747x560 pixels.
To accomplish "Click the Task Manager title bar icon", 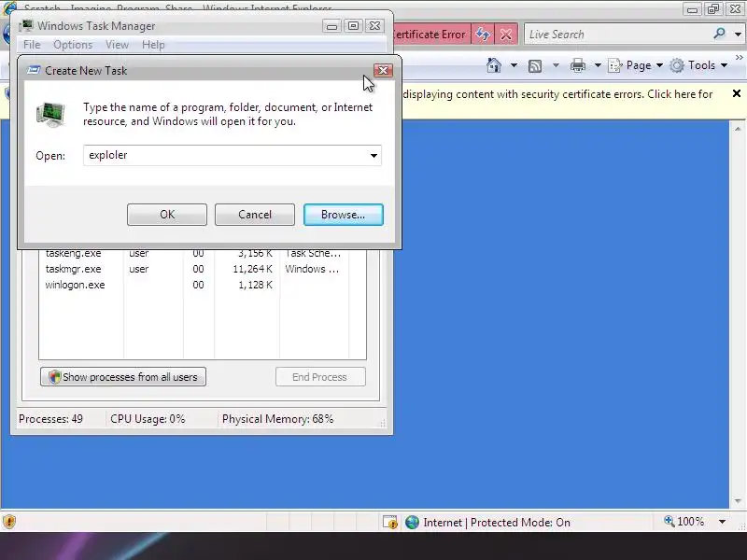I will [x=27, y=26].
